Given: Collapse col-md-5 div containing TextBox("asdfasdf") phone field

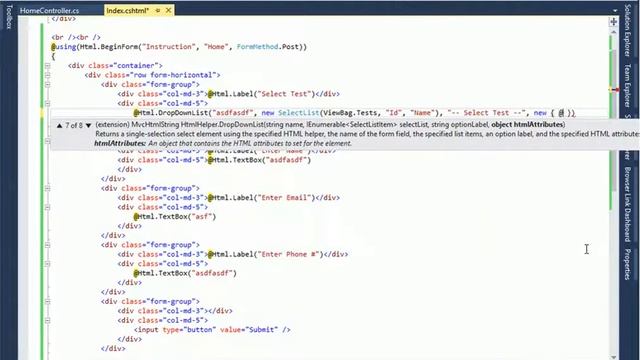Looking at the screenshot, I should click(47, 264).
